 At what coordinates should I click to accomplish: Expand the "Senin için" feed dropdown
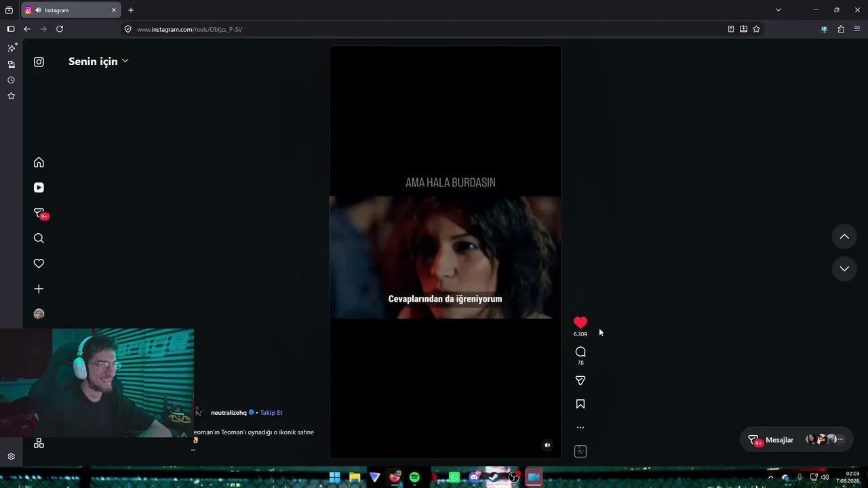98,62
